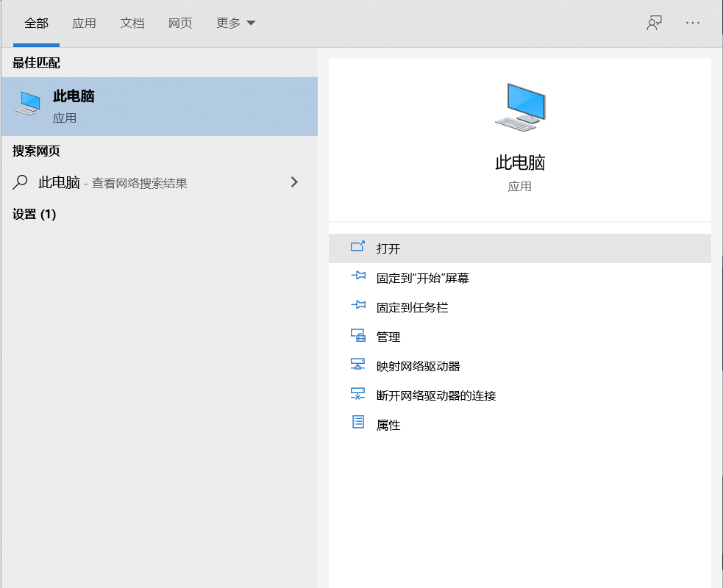Viewport: 723px width, 588px height.
Task: Click 打开 to open 此电脑
Action: [520, 248]
